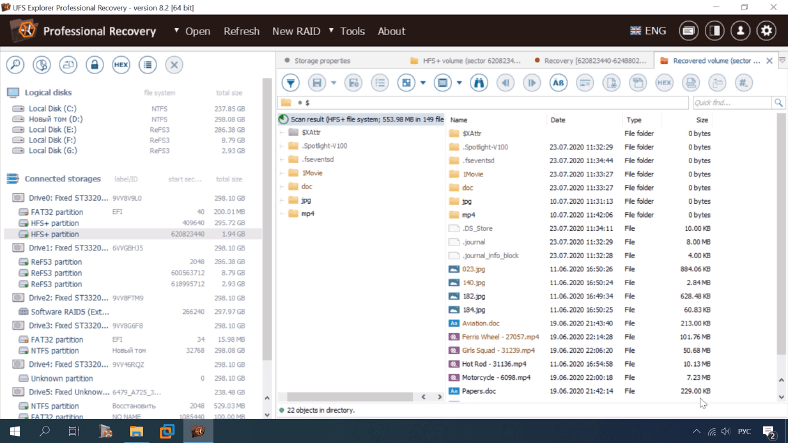This screenshot has height=443, width=788.
Task: Click the path bar showing $
Action: [x=482, y=102]
